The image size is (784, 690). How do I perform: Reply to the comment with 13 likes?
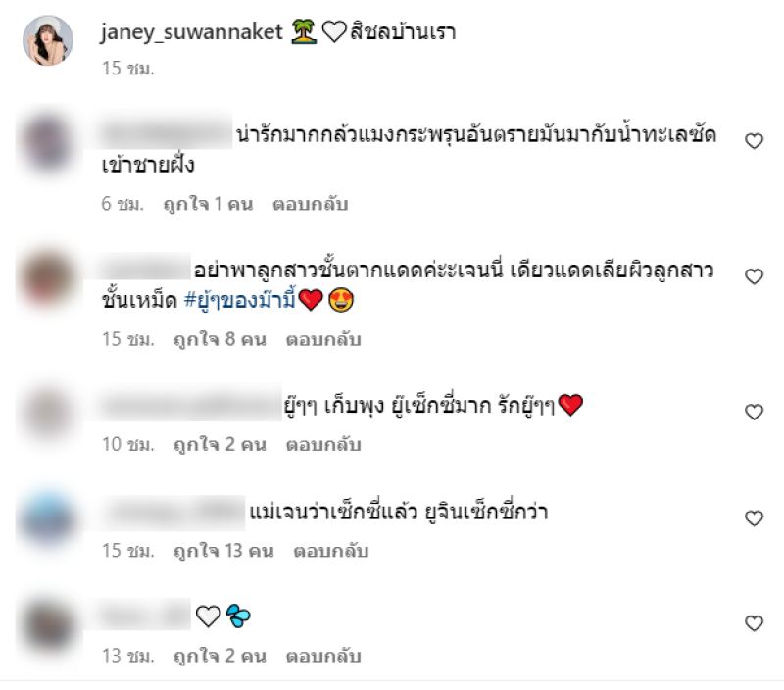331,551
